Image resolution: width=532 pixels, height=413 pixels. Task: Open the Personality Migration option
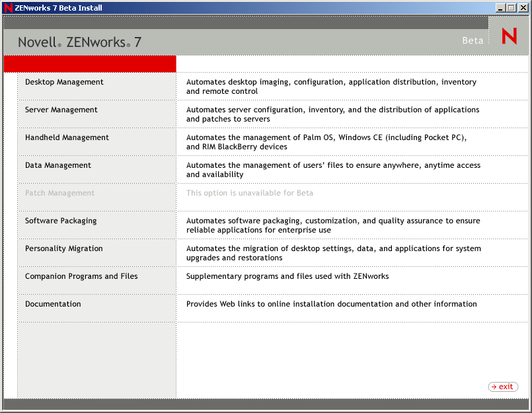point(64,248)
